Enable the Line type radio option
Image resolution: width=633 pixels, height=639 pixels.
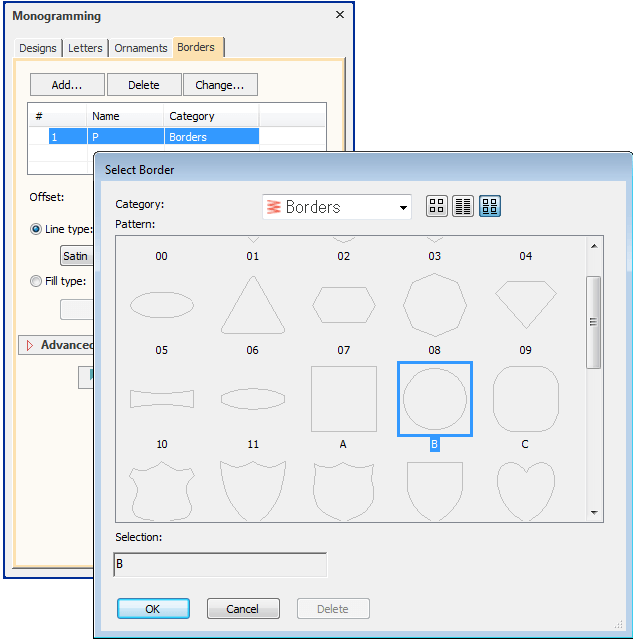36,229
